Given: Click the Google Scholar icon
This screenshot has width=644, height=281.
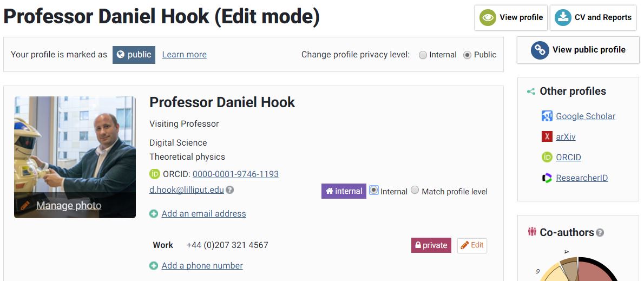Looking at the screenshot, I should coord(547,116).
